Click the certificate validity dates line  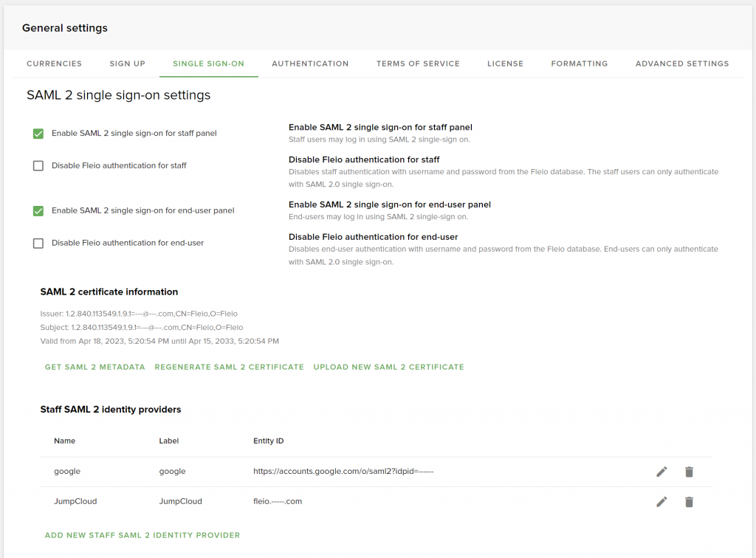pos(159,341)
